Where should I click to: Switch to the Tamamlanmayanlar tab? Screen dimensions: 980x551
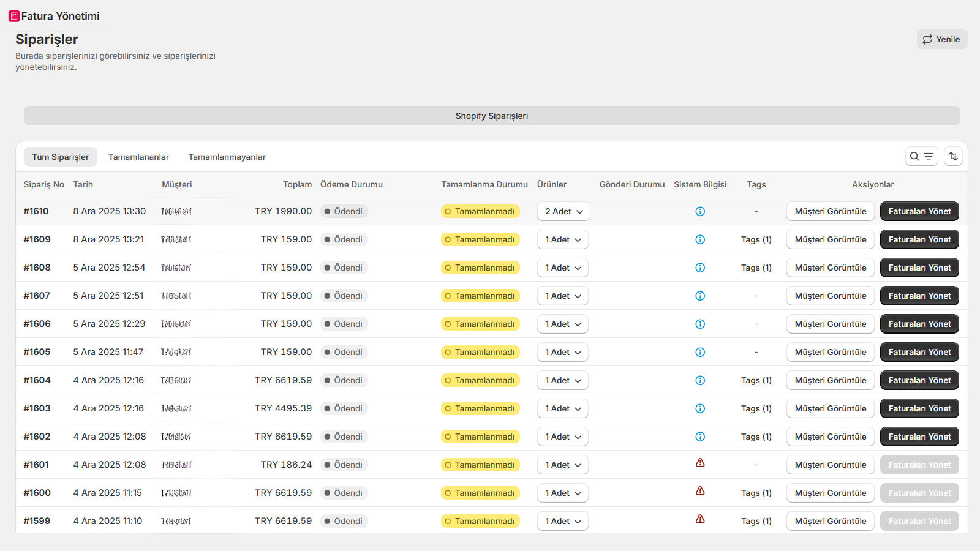pyautogui.click(x=227, y=157)
